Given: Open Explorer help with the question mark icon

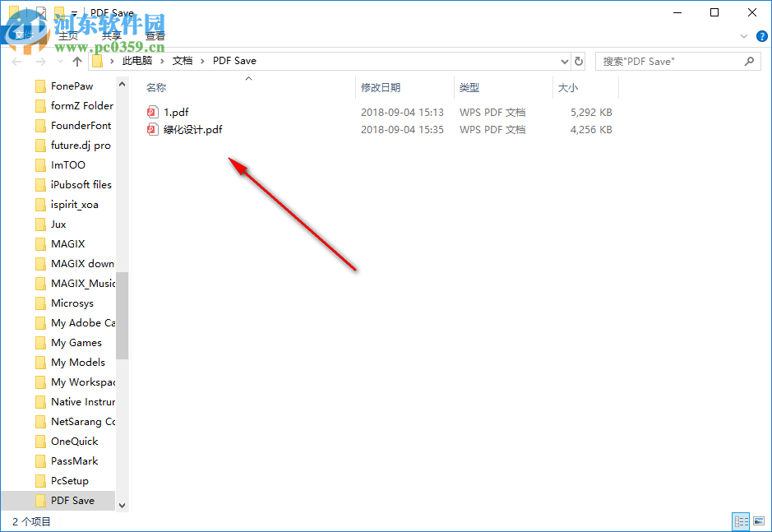Looking at the screenshot, I should coord(761,36).
